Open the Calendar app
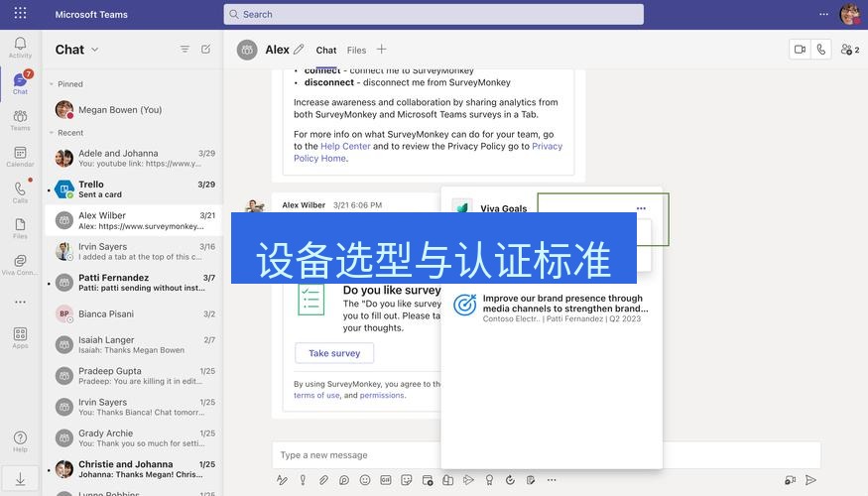Viewport: 868px width, 496px height. pos(20,157)
